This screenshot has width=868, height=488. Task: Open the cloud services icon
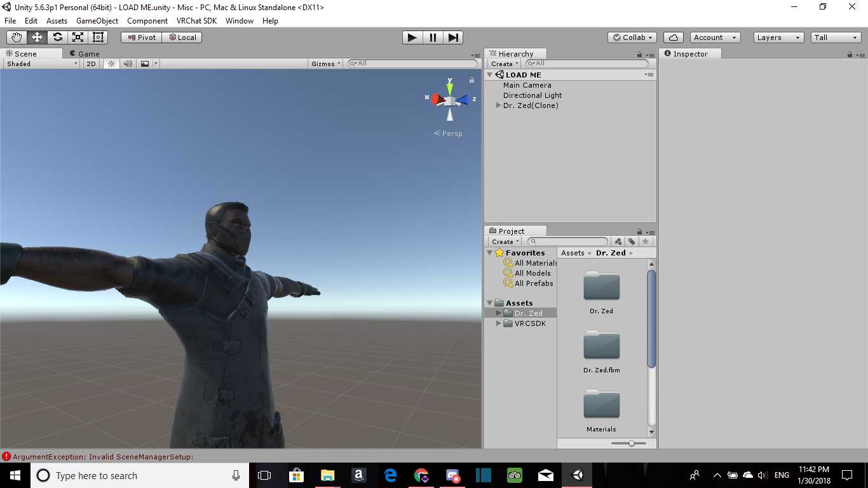click(x=673, y=37)
